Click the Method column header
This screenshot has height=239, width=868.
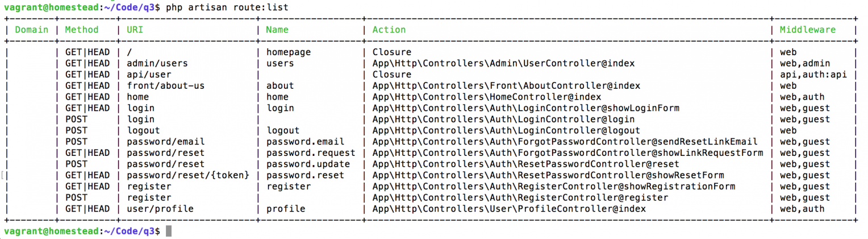tap(82, 30)
